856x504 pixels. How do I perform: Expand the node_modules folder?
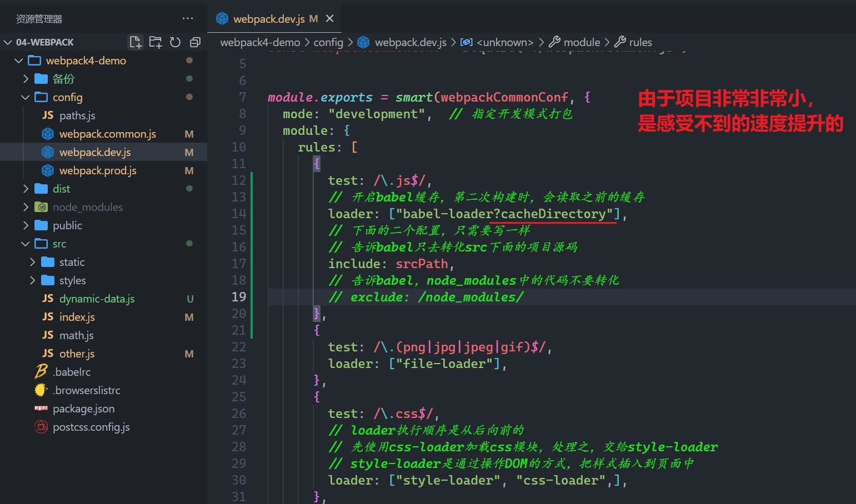click(x=26, y=207)
